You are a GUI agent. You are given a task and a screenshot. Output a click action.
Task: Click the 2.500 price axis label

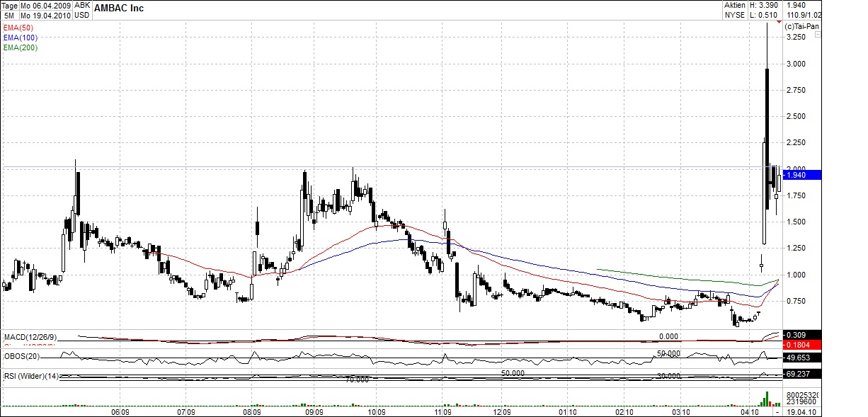[796, 116]
